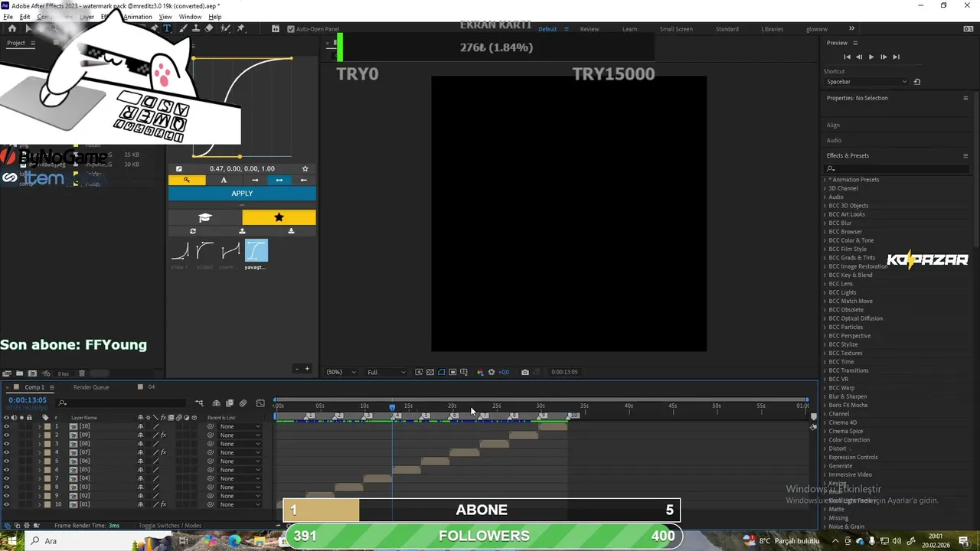Expand the Color Correction effects category

(825, 440)
